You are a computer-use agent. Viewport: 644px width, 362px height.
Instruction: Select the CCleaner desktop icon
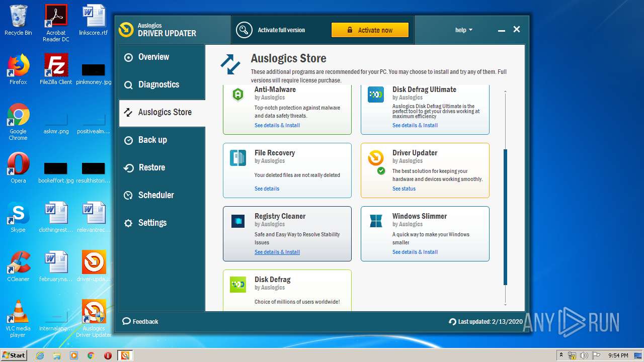18,266
